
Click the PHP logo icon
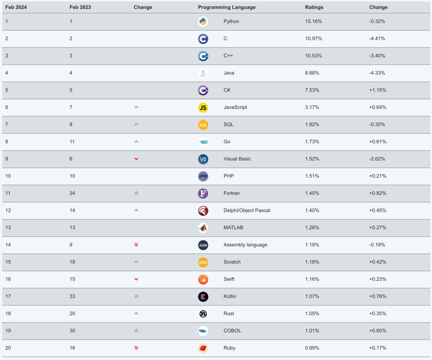click(203, 176)
